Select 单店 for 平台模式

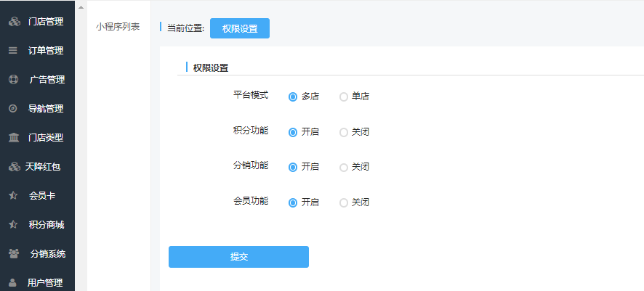click(344, 97)
